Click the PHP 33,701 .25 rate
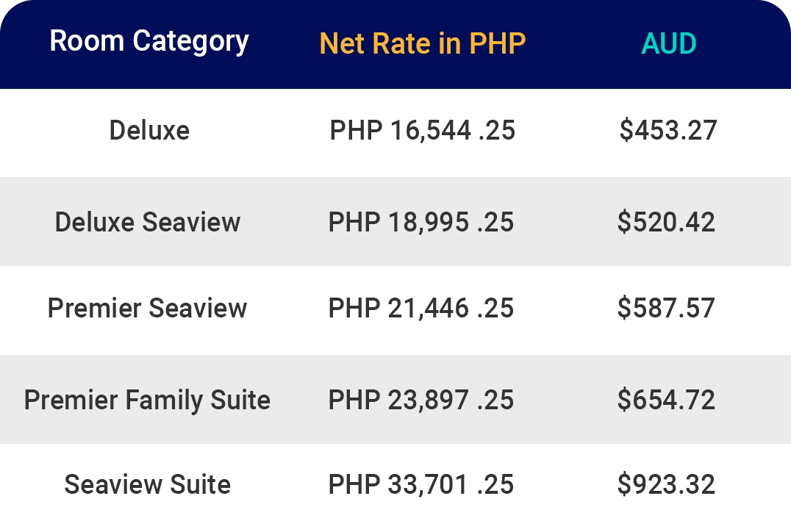This screenshot has height=532, width=791. tap(420, 484)
